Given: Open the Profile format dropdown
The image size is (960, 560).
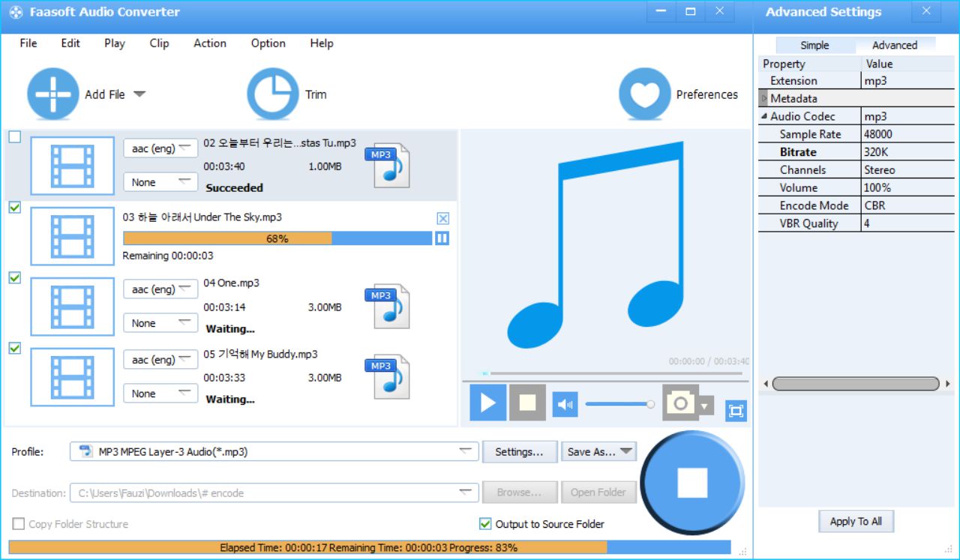Looking at the screenshot, I should click(x=274, y=452).
